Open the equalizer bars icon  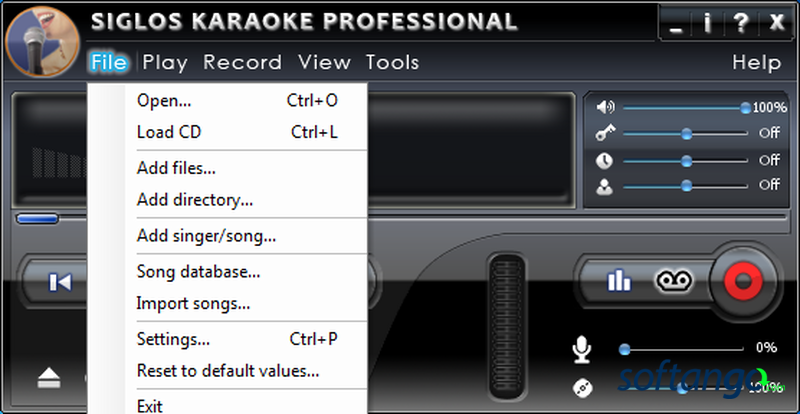(x=619, y=281)
